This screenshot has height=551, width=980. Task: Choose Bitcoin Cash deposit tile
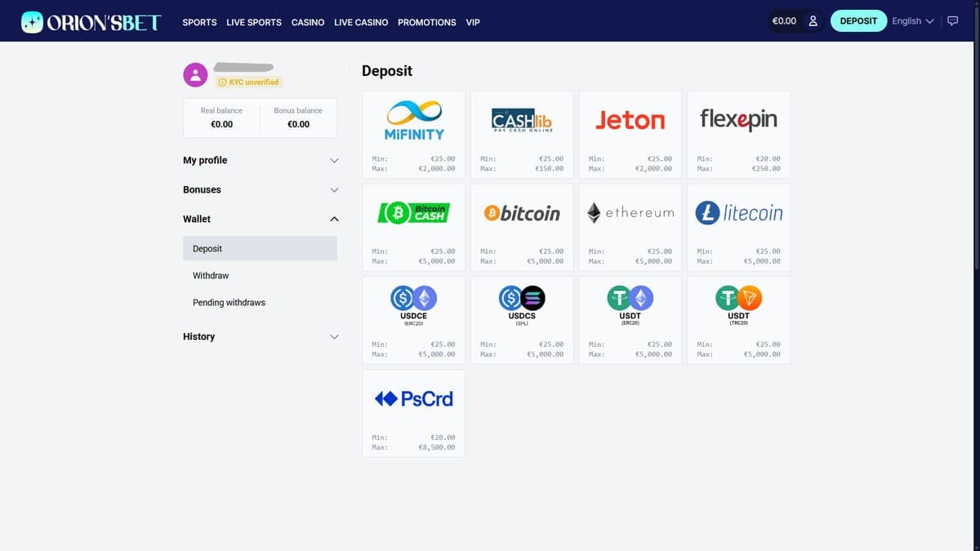(x=413, y=228)
